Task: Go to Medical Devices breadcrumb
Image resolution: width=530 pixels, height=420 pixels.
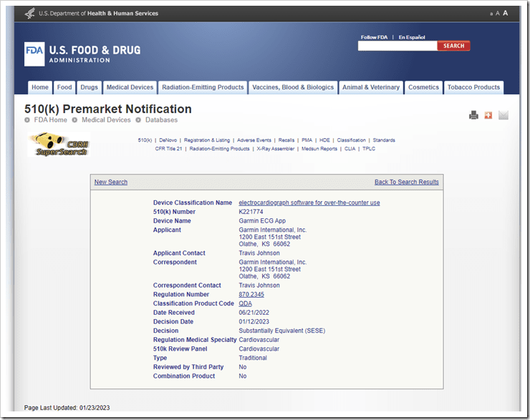Action: click(106, 120)
